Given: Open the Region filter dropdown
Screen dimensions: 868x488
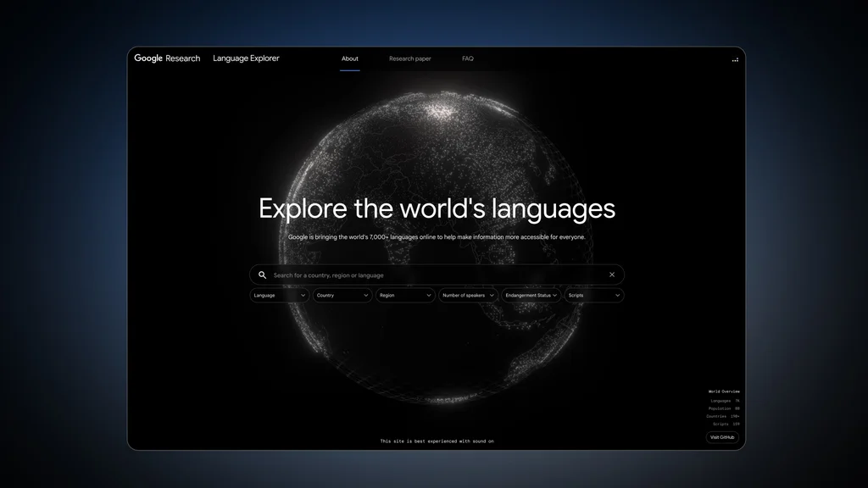Looking at the screenshot, I should click(x=405, y=296).
